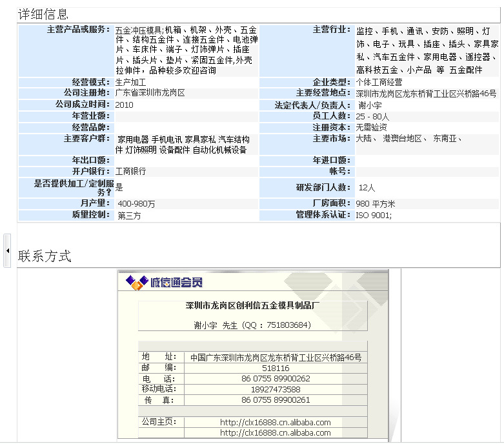This screenshot has width=504, height=444.
Task: Click the 个体工商经营 enterprise type value
Action: 379,82
